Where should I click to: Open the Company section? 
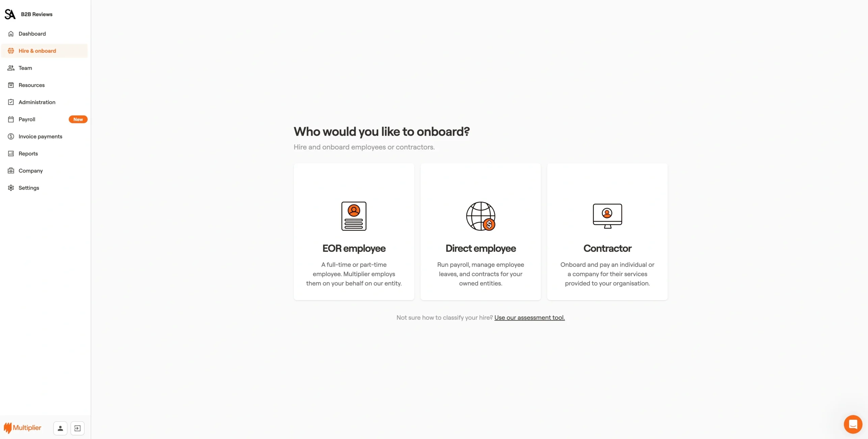click(x=30, y=171)
